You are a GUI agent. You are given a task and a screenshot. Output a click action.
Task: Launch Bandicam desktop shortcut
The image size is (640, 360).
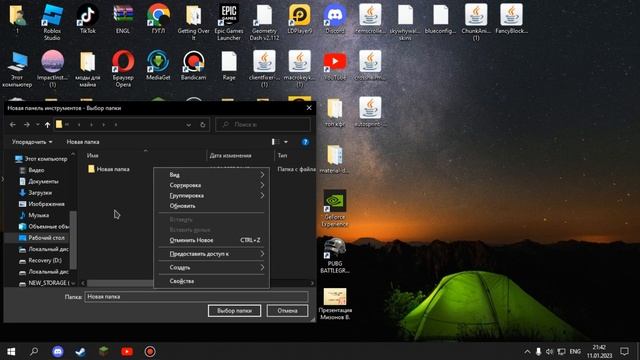point(193,65)
